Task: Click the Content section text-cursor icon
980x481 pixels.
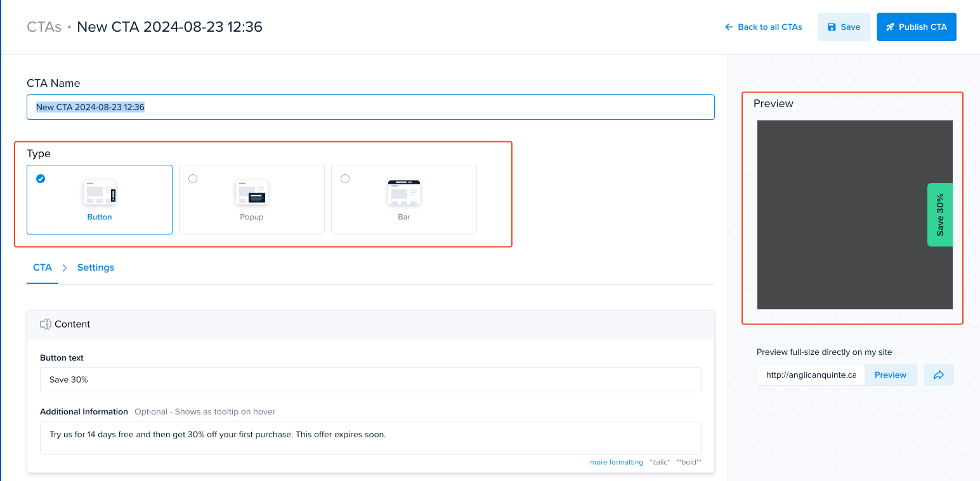Action: [46, 324]
